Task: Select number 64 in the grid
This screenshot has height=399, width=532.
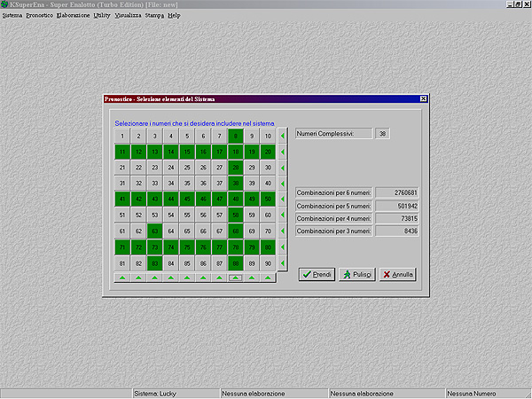Action: pos(171,231)
